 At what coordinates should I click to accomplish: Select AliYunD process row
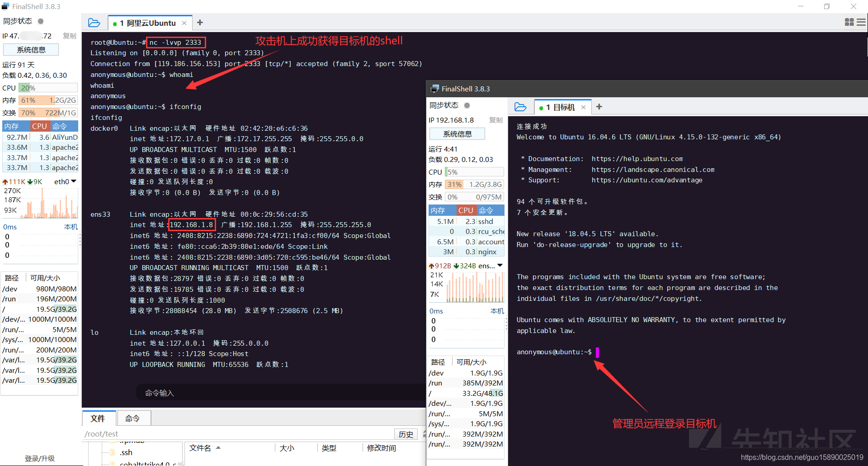click(41, 137)
